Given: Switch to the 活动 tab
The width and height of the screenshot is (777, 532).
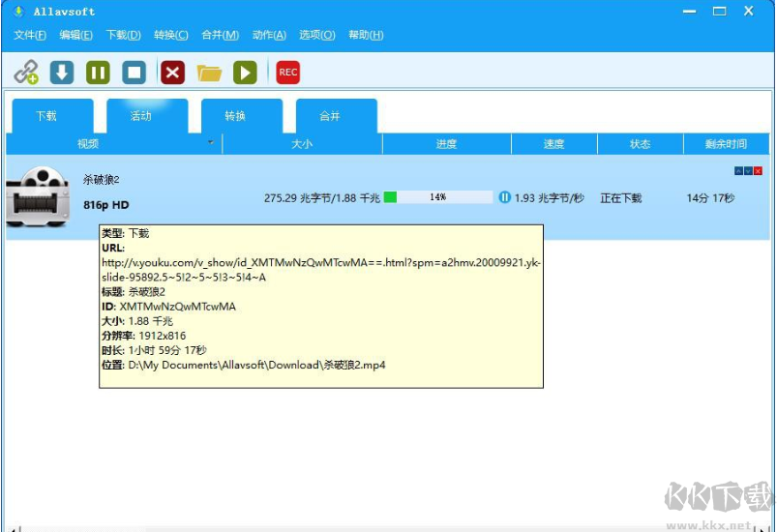Looking at the screenshot, I should click(147, 116).
